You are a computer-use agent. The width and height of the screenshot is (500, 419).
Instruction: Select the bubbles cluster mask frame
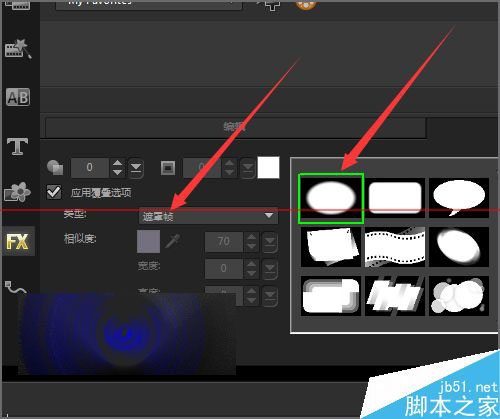[459, 296]
